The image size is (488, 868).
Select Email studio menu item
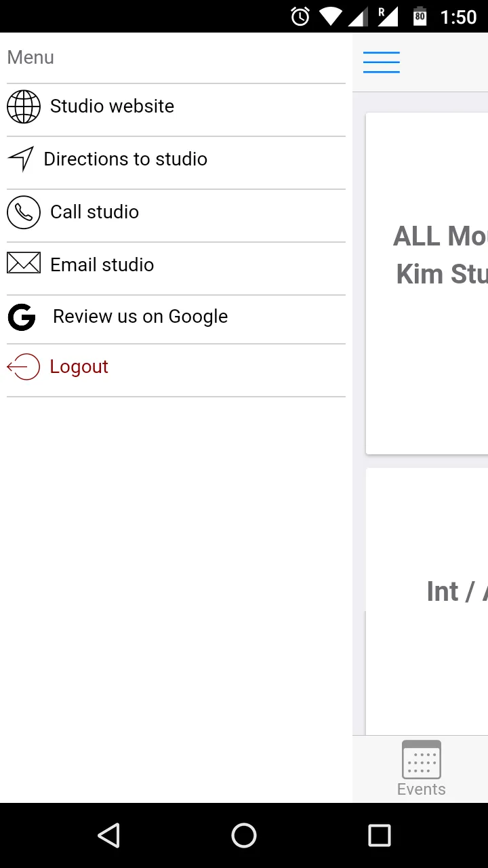pos(176,269)
